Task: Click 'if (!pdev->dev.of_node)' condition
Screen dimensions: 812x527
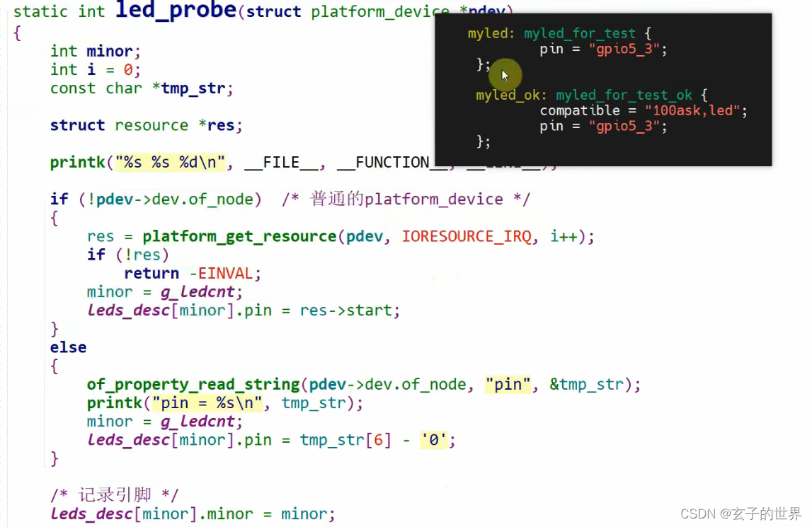Action: point(156,199)
